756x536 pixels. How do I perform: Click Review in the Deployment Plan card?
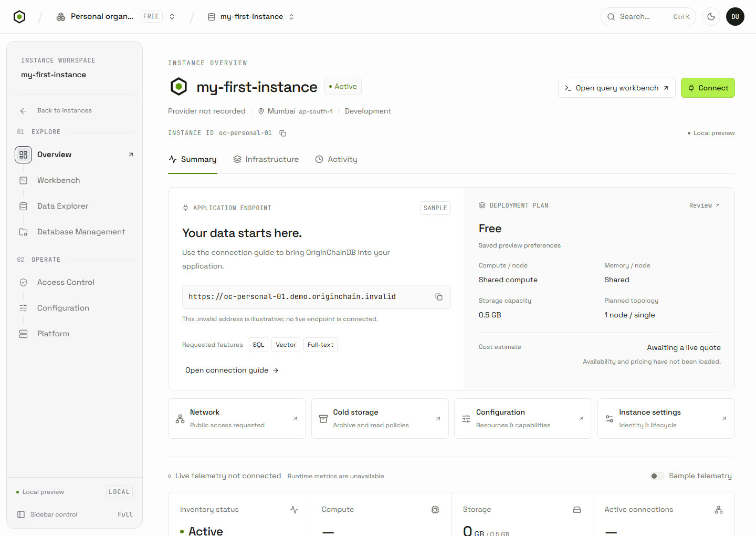click(x=705, y=205)
